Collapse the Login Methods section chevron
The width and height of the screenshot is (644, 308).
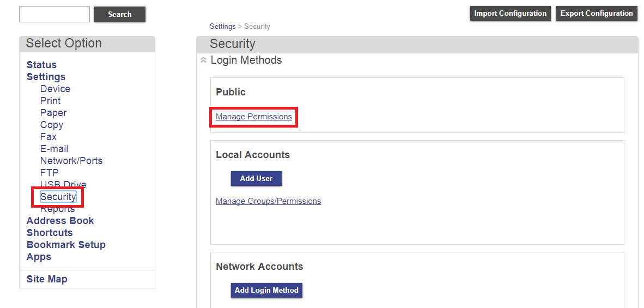pos(203,61)
